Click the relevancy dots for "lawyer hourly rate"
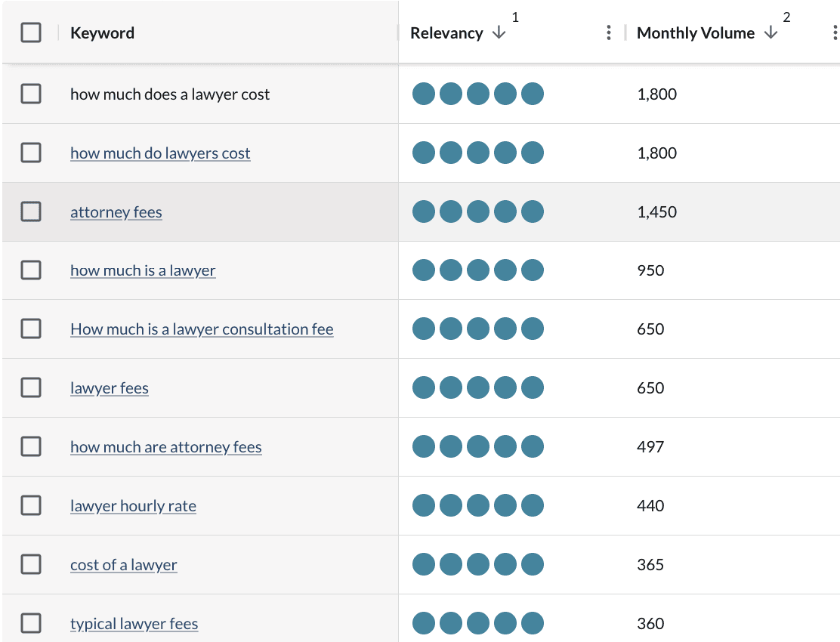 [x=477, y=505]
